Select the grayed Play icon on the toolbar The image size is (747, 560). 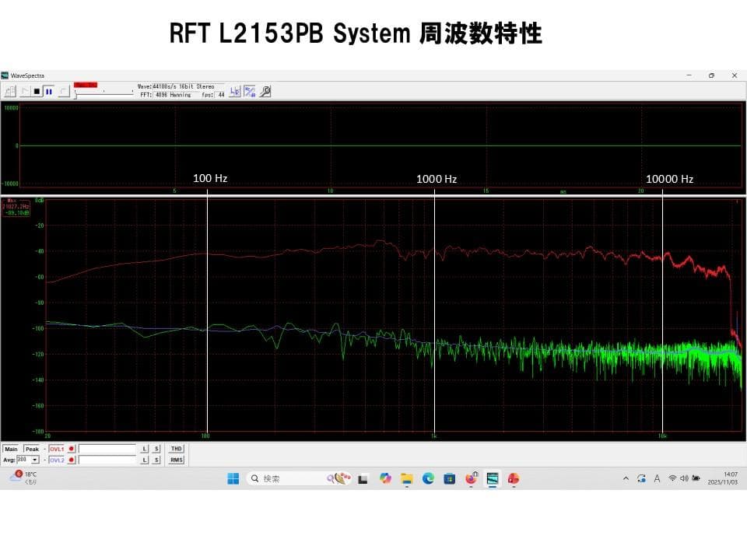[24, 92]
